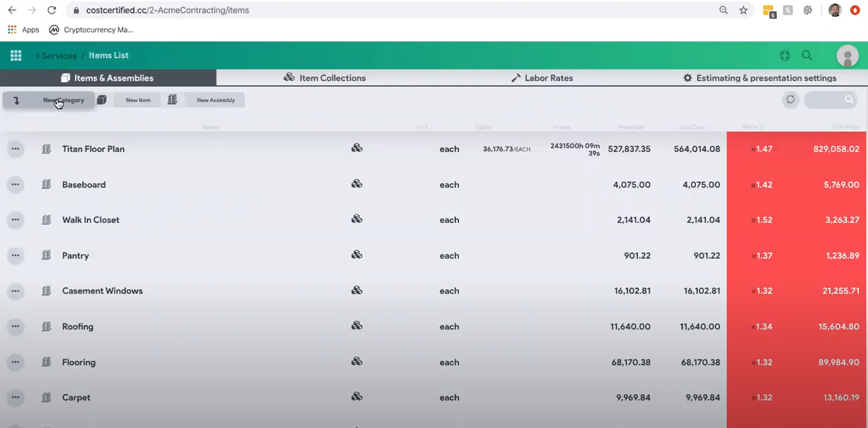Reload the browser page

click(52, 10)
